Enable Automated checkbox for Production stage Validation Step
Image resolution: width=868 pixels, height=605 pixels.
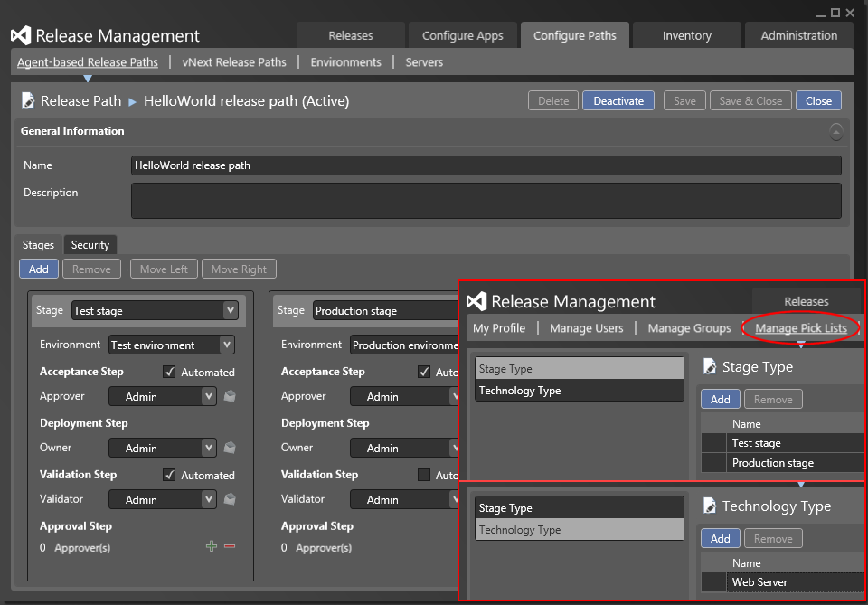point(424,475)
